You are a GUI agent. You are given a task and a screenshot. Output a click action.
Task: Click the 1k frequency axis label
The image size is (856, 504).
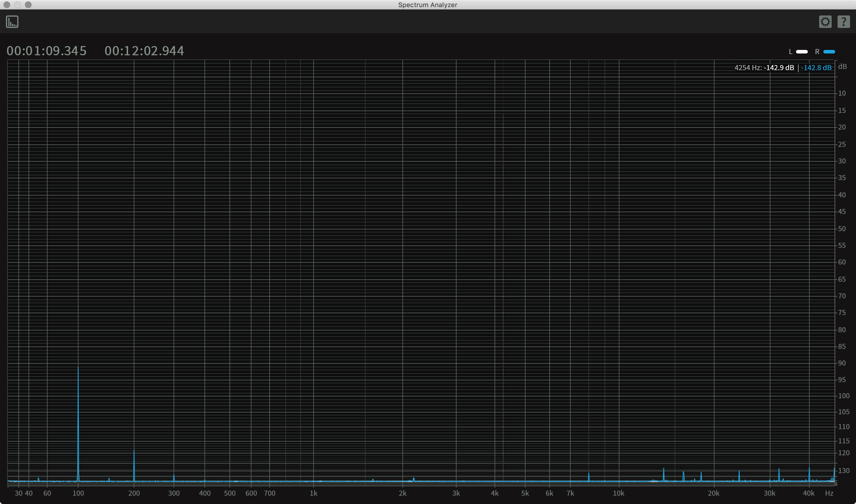(313, 493)
